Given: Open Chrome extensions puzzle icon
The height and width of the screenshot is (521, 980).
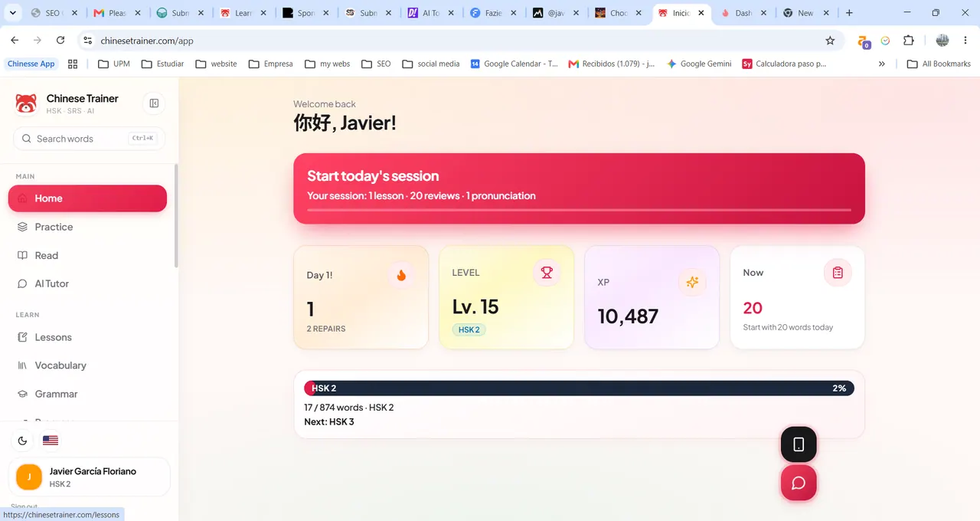Looking at the screenshot, I should [x=909, y=41].
